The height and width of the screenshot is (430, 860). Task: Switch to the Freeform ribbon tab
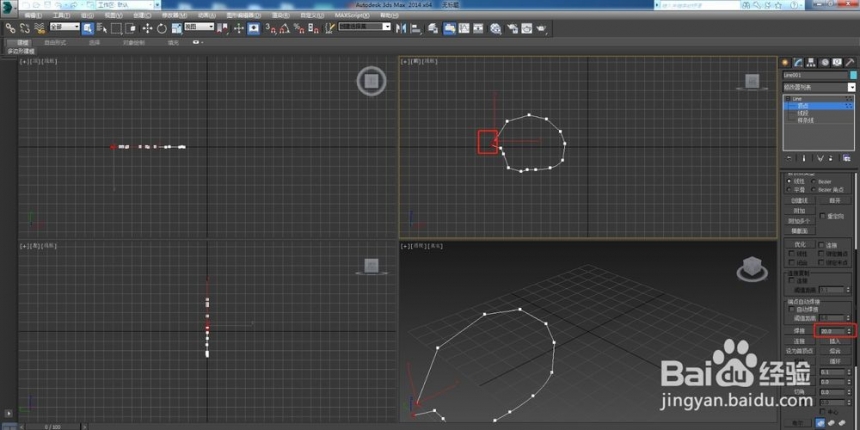click(55, 42)
